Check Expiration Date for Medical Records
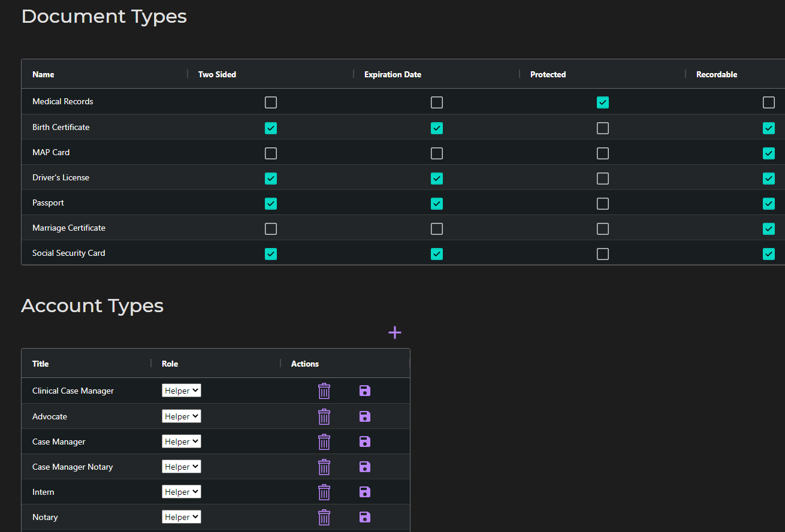 [437, 102]
